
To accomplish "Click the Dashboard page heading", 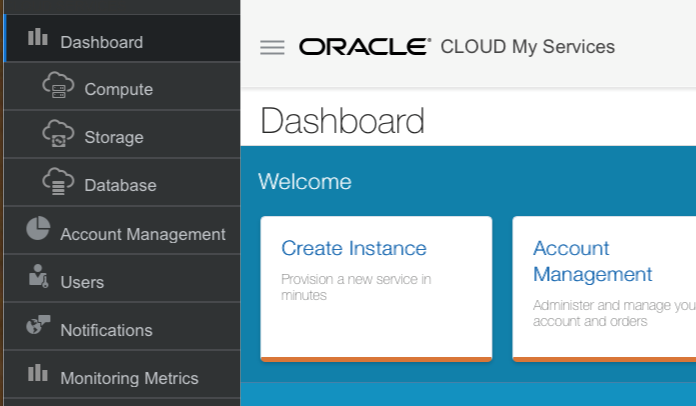I will coord(342,121).
